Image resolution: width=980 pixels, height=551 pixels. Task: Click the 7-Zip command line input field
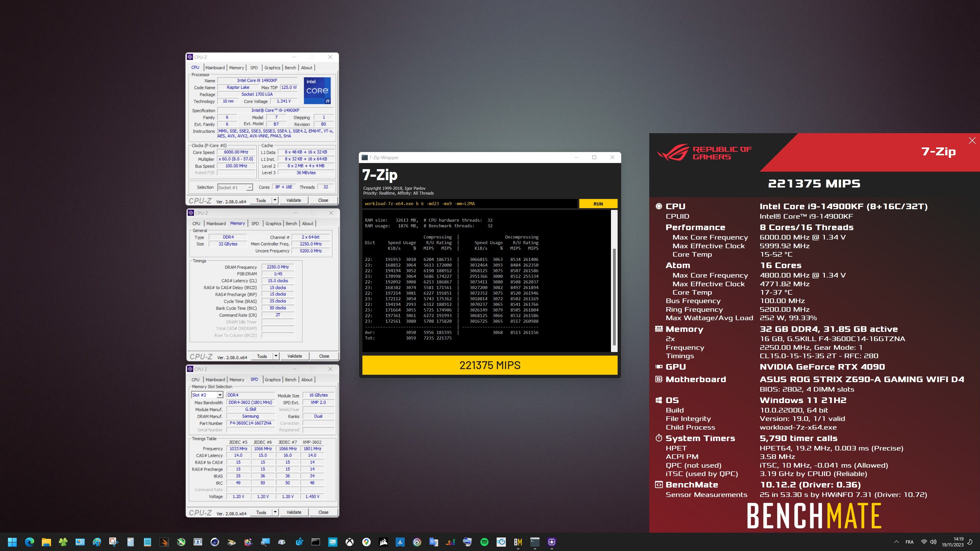pos(470,204)
